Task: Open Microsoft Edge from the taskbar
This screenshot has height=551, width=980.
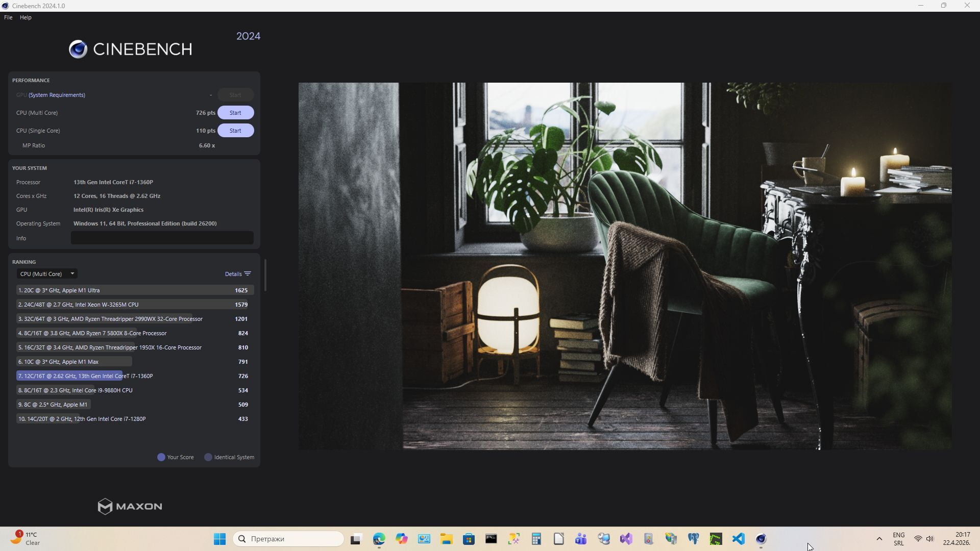Action: click(x=379, y=539)
